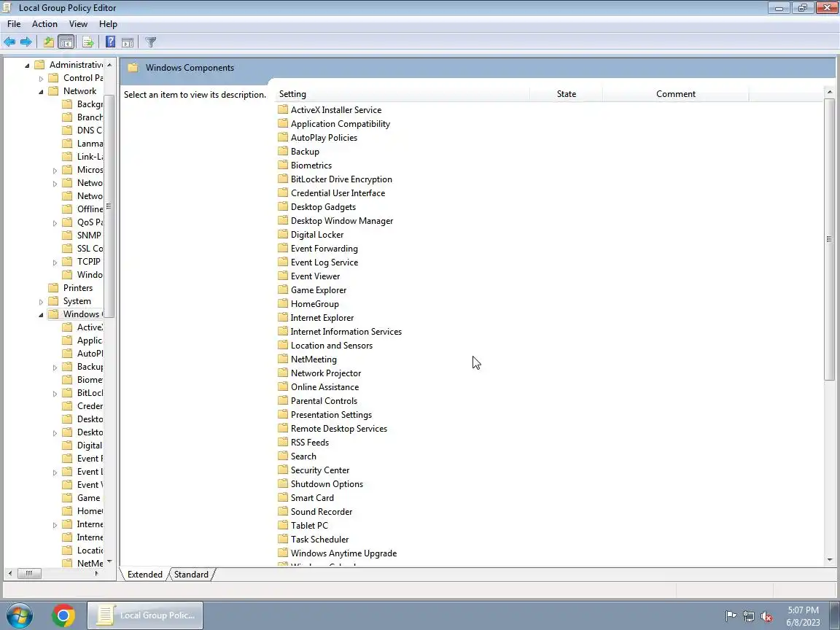Click the Filter funnel toolbar icon
The image size is (840, 630).
(x=150, y=42)
